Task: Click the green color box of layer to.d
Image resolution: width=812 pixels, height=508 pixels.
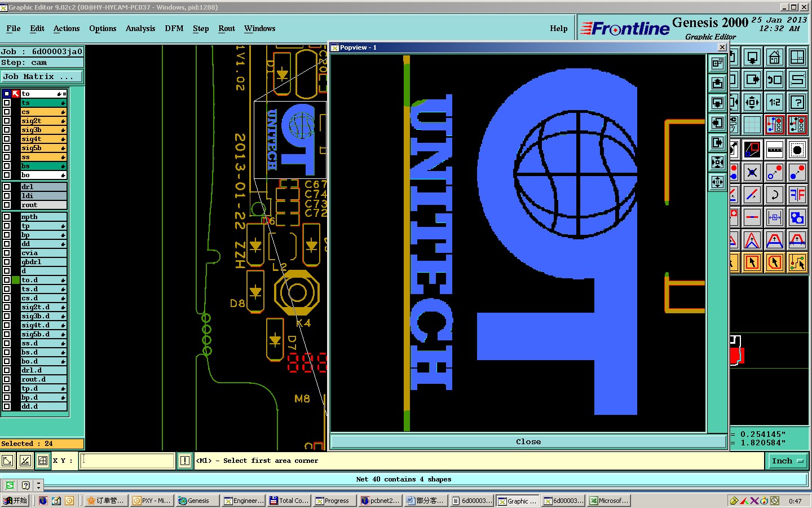Action: pyautogui.click(x=16, y=280)
